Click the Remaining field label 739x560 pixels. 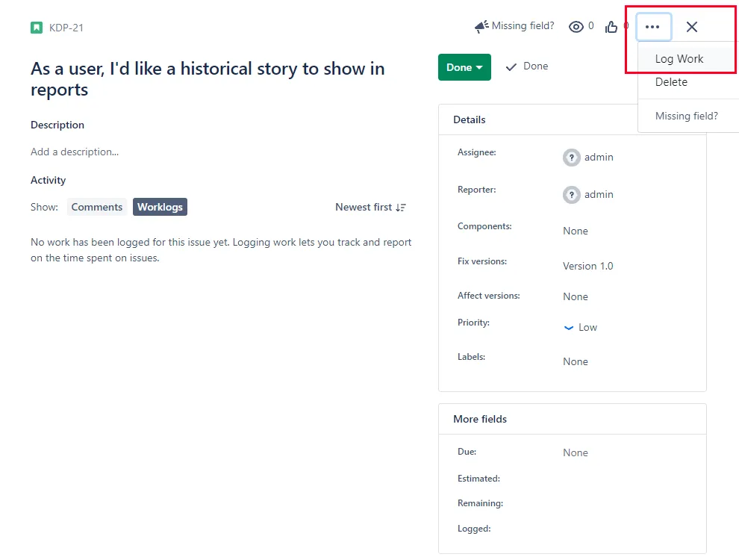480,503
